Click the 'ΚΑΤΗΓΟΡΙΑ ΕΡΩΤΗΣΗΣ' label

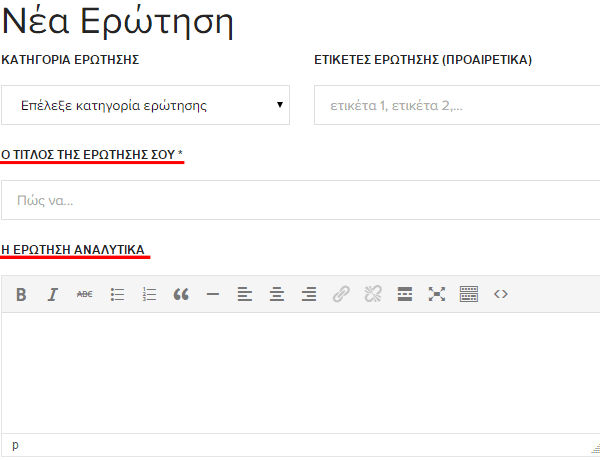tap(70, 60)
